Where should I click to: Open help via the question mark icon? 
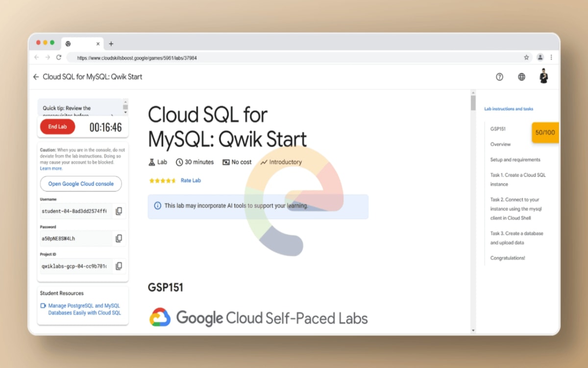point(499,77)
